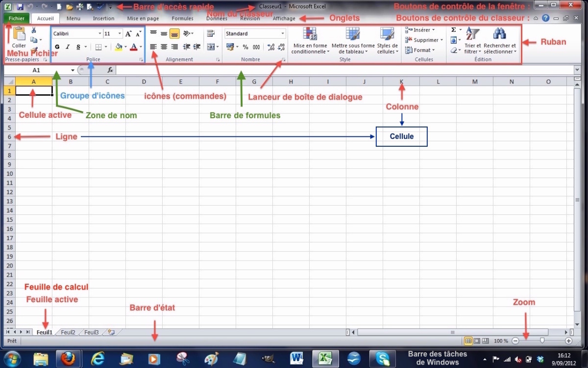Expand the Styles de cellules gallery
Image resolution: width=588 pixels, height=368 pixels.
[x=388, y=40]
